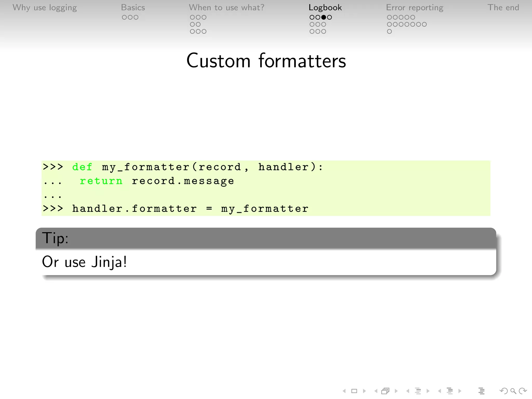
Task: Click the stacked frames navigation icon
Action: [x=385, y=391]
